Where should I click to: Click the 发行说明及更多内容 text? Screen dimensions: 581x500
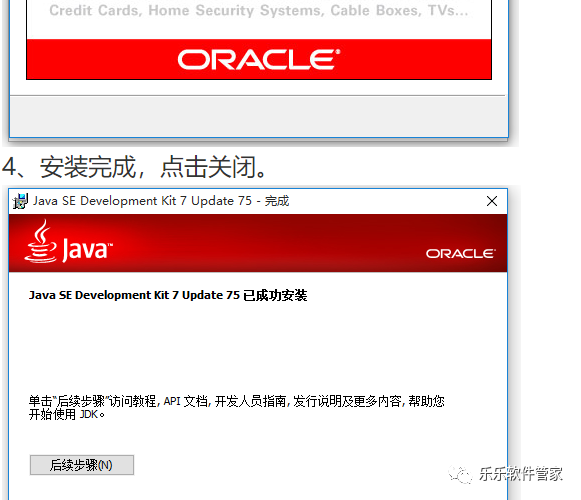pyautogui.click(x=347, y=401)
